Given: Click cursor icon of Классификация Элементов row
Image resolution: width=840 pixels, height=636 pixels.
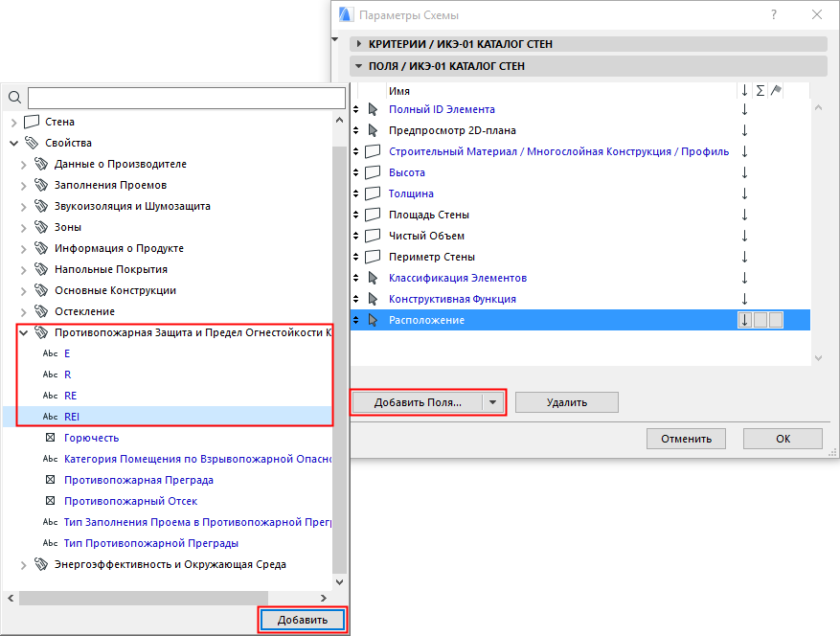Looking at the screenshot, I should coord(373,278).
